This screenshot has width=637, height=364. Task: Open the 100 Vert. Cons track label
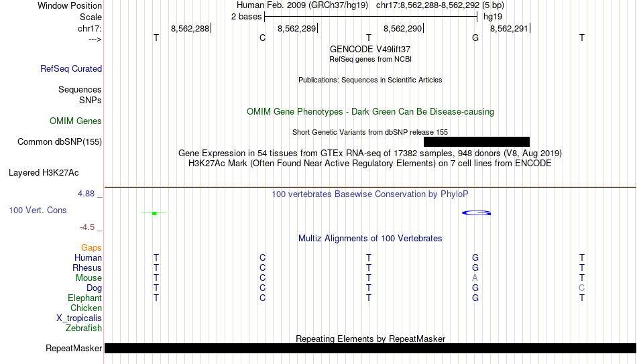click(38, 210)
